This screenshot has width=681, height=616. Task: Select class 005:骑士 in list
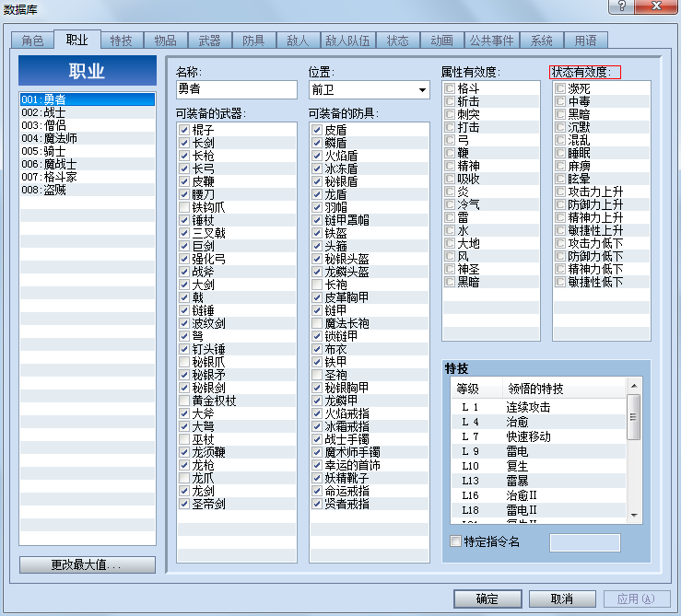(88, 151)
